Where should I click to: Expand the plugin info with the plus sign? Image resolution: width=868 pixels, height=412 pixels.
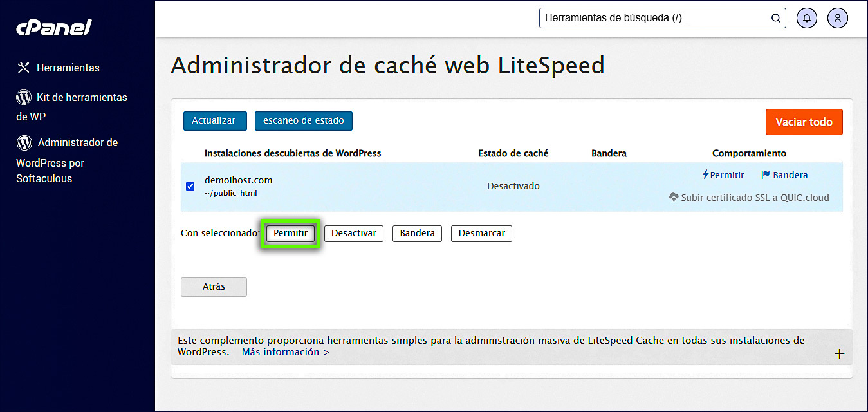click(x=839, y=353)
